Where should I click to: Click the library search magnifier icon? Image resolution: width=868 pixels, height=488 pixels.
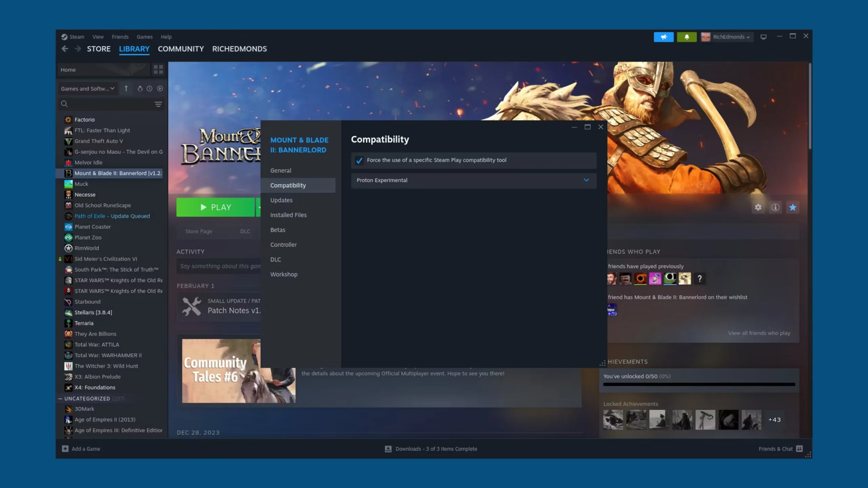pyautogui.click(x=64, y=104)
